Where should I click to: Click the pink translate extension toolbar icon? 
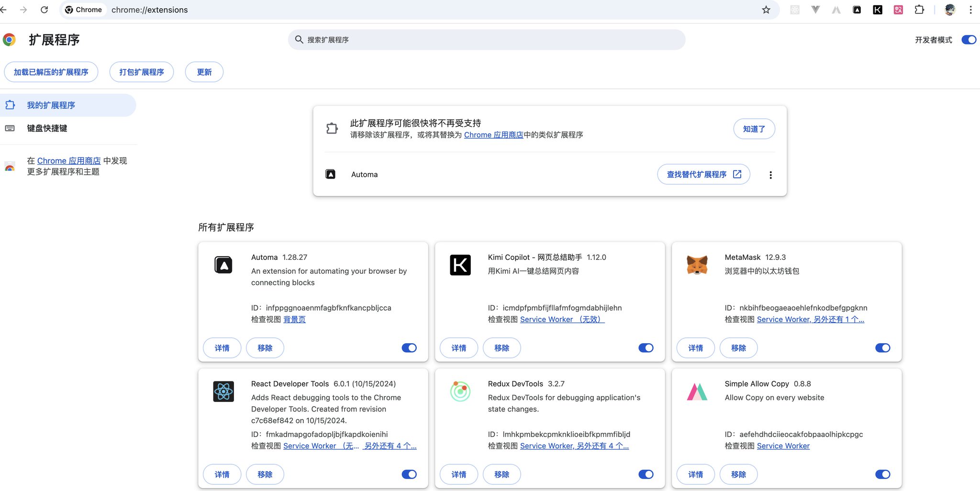click(898, 10)
